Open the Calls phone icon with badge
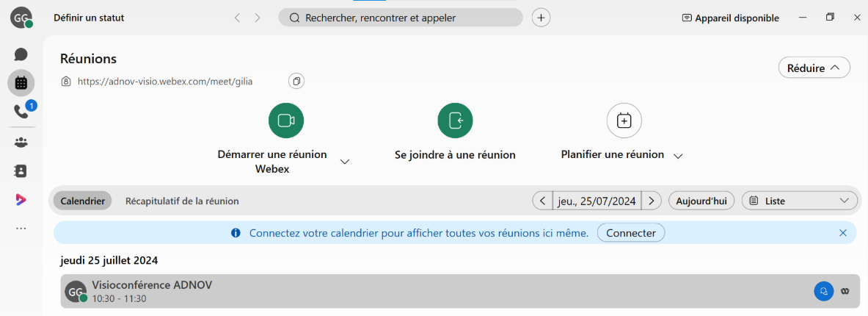The width and height of the screenshot is (868, 316). point(21,112)
